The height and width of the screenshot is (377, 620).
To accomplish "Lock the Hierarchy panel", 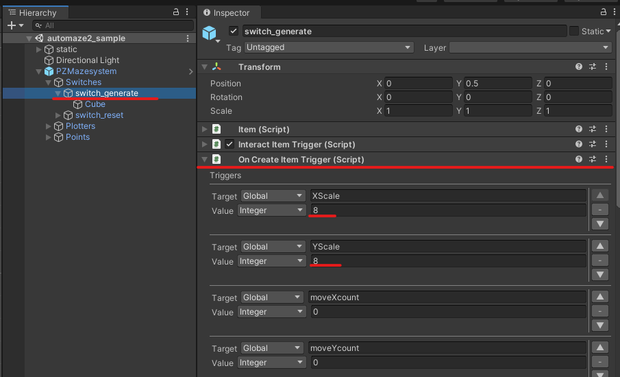I will click(x=176, y=12).
